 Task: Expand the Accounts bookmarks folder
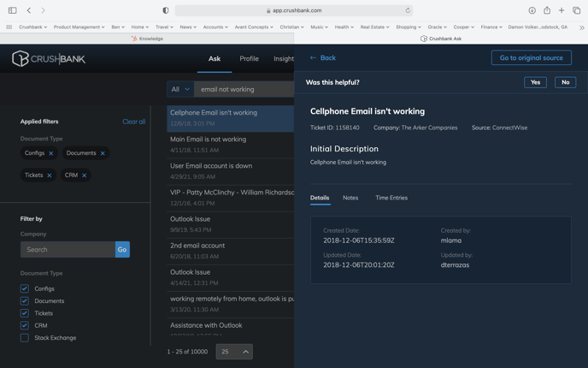click(215, 27)
